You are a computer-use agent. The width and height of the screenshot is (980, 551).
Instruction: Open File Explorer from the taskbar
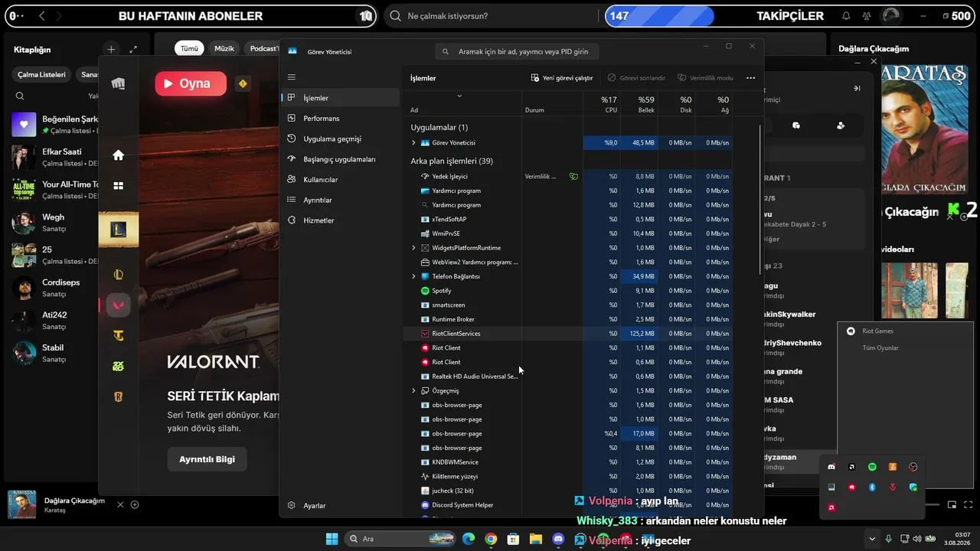coord(536,539)
